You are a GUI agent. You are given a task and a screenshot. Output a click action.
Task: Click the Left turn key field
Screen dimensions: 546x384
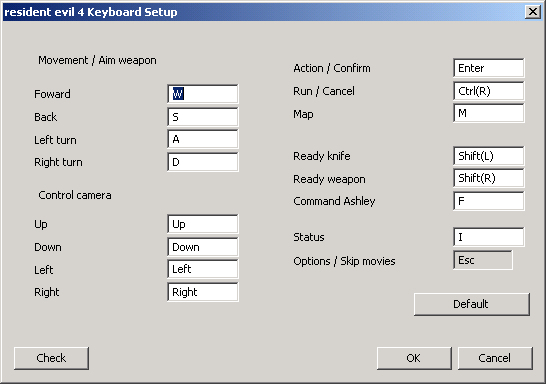(203, 139)
